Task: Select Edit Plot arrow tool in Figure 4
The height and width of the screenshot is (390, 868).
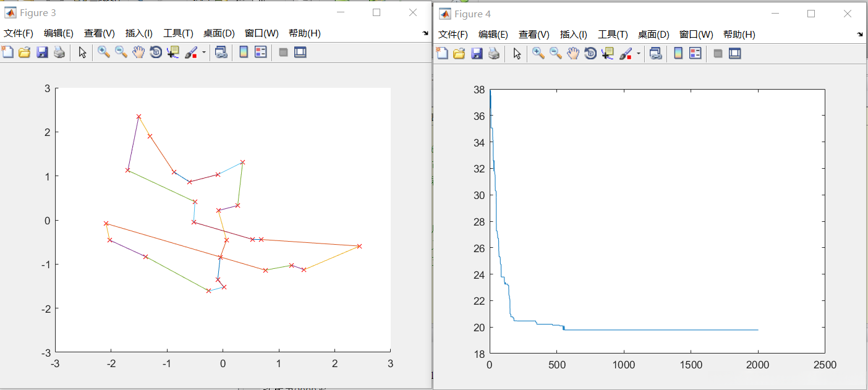Action: tap(517, 54)
